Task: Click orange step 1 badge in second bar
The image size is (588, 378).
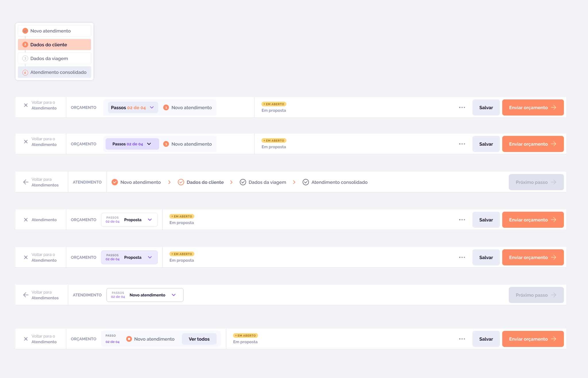Action: tap(166, 144)
